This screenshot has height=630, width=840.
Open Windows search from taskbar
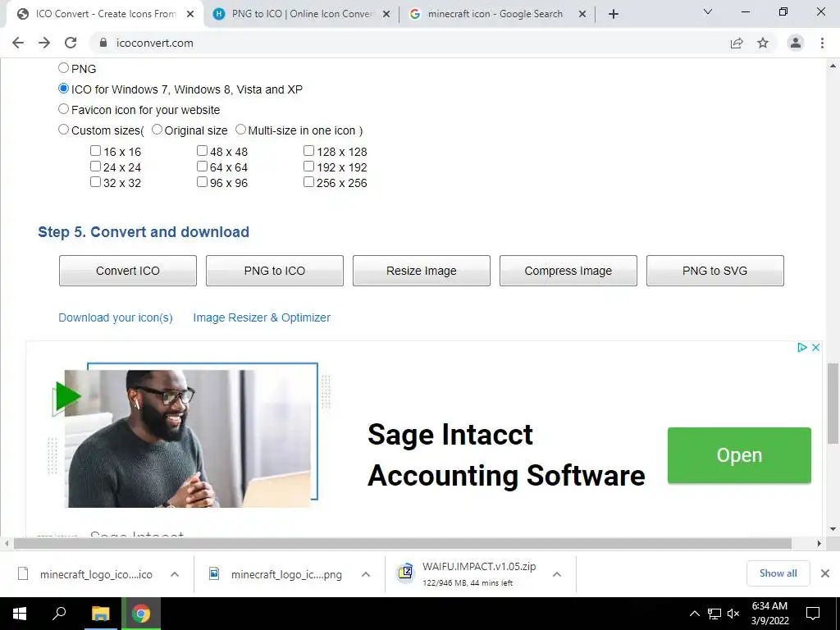[59, 614]
